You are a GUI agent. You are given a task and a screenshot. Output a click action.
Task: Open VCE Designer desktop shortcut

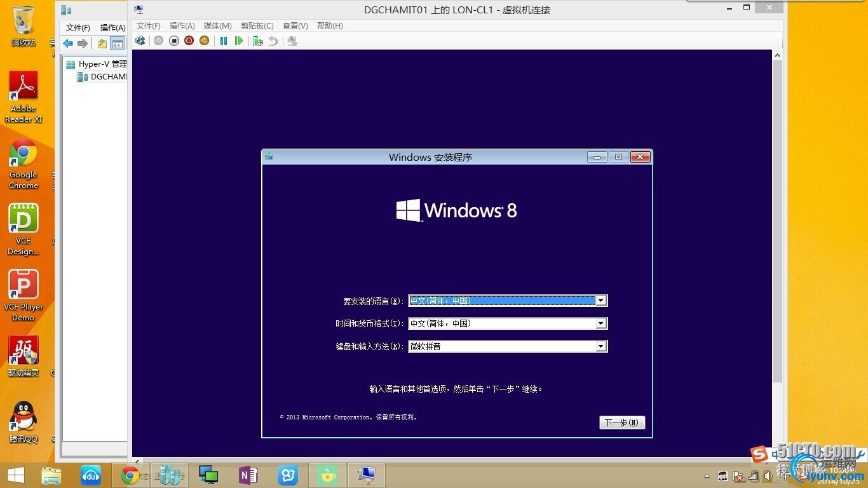[x=24, y=230]
